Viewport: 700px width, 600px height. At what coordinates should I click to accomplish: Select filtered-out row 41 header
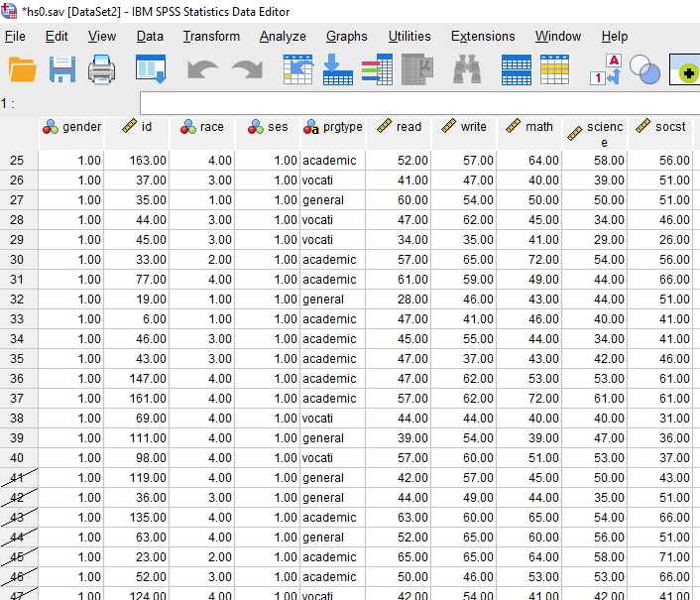tap(17, 478)
